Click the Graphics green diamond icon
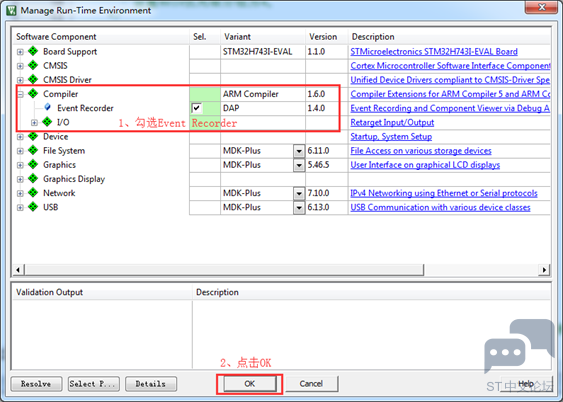The width and height of the screenshot is (563, 402). pos(33,164)
